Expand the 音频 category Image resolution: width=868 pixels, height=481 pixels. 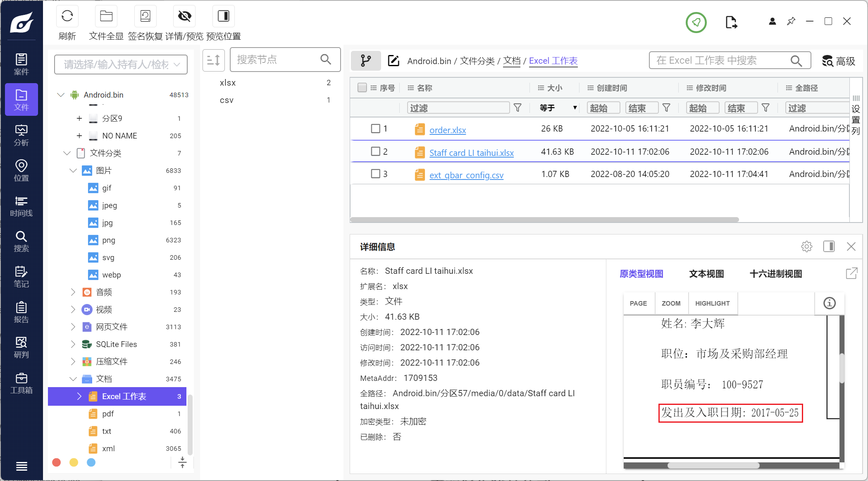(x=73, y=292)
